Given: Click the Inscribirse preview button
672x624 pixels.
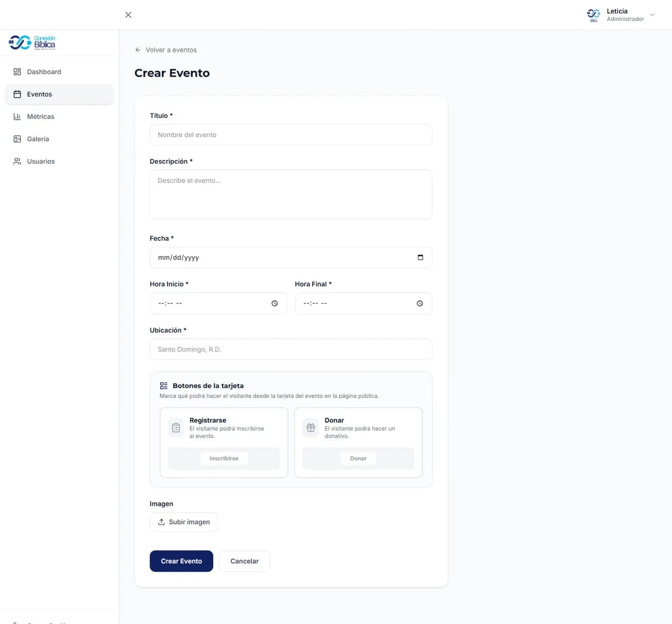Looking at the screenshot, I should [x=224, y=458].
